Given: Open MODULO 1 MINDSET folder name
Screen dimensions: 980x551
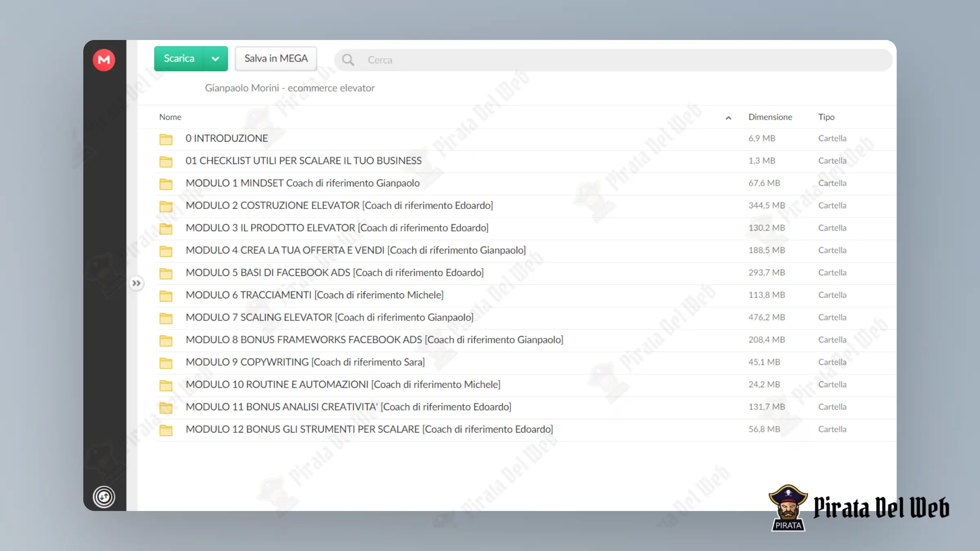Looking at the screenshot, I should point(303,183).
